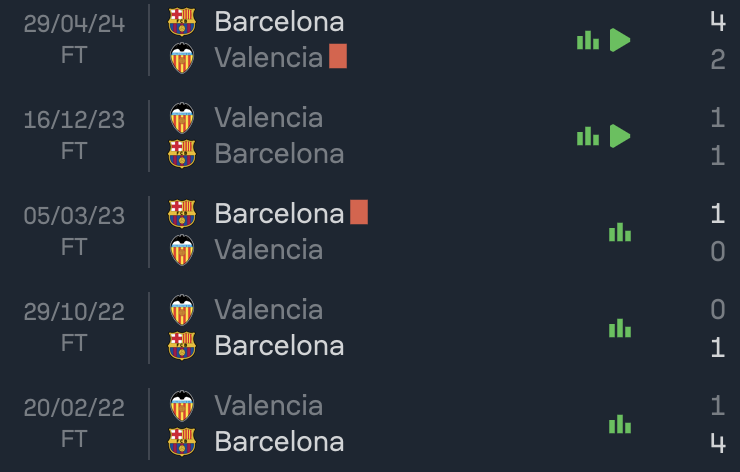The height and width of the screenshot is (472, 740).
Task: Open stats icon for 16/12/23 match
Action: 588,136
